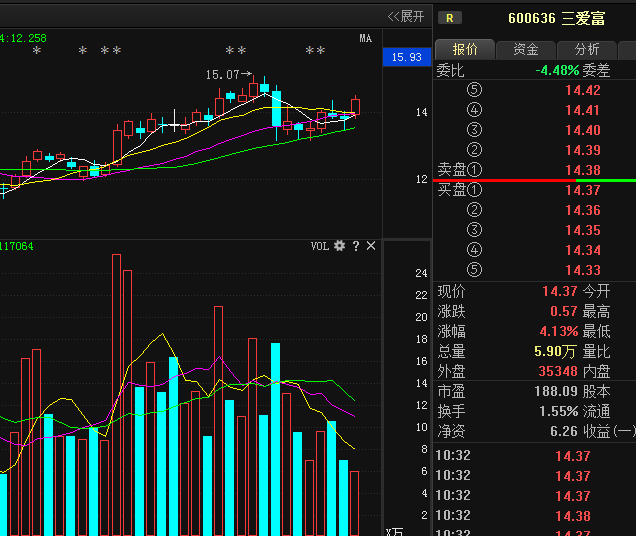Select the MA indicator label
This screenshot has height=536, width=636.
tap(365, 39)
